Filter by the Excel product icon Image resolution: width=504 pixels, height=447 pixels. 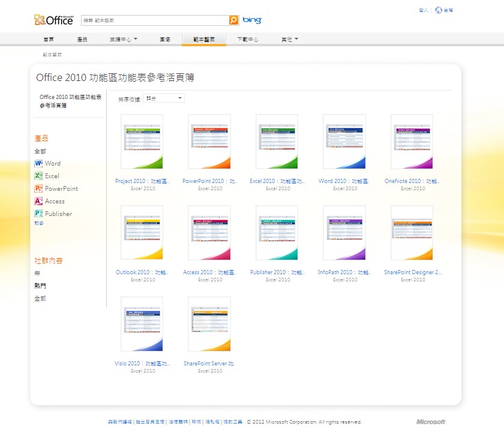[38, 176]
